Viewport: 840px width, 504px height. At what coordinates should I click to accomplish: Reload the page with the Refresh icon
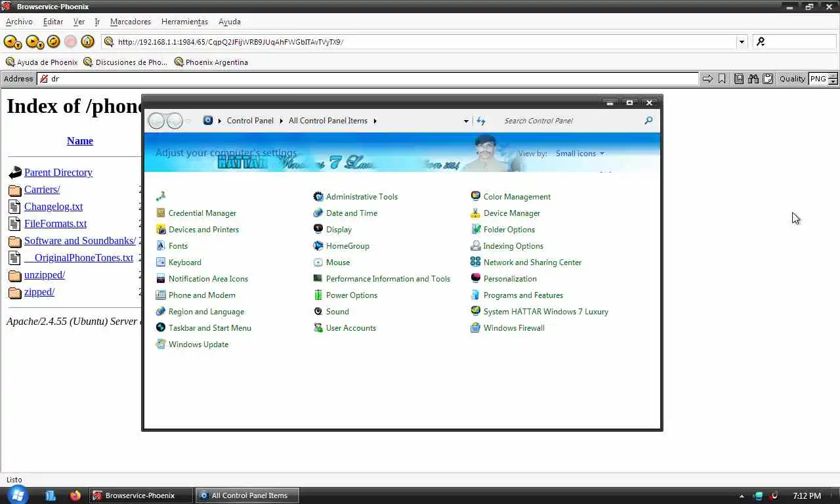pos(53,42)
